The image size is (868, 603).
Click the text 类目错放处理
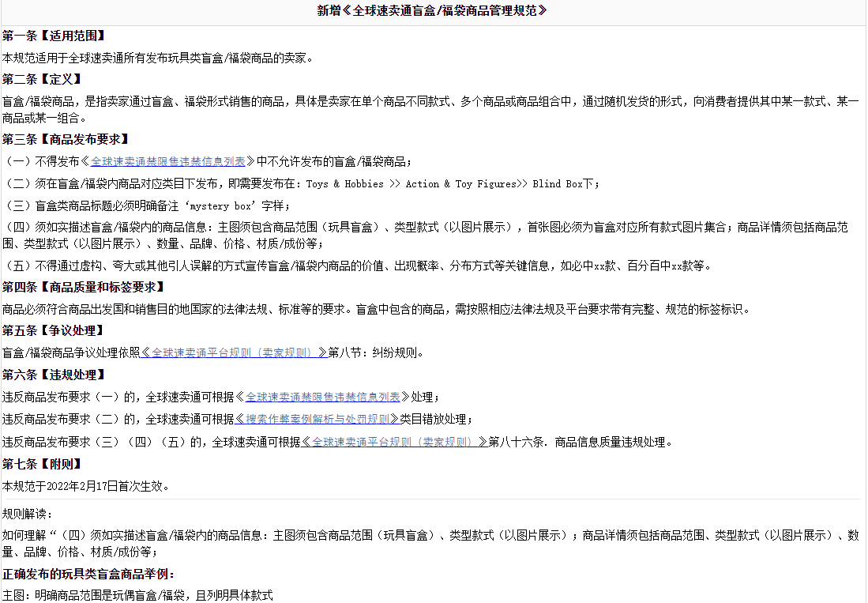(436, 419)
